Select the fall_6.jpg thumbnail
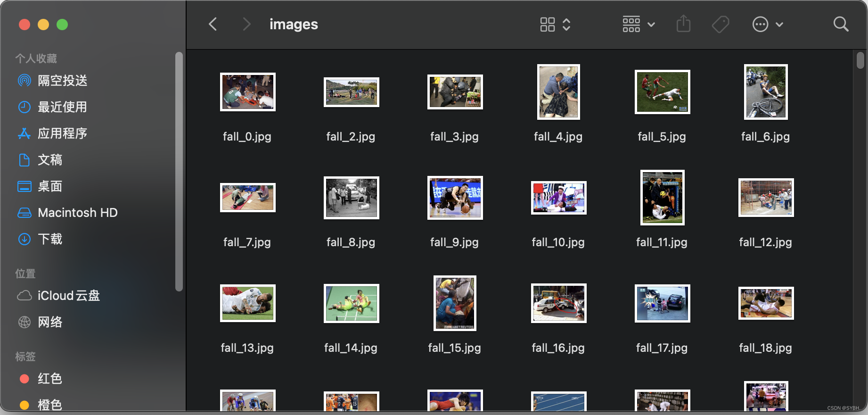868x415 pixels. tap(766, 92)
